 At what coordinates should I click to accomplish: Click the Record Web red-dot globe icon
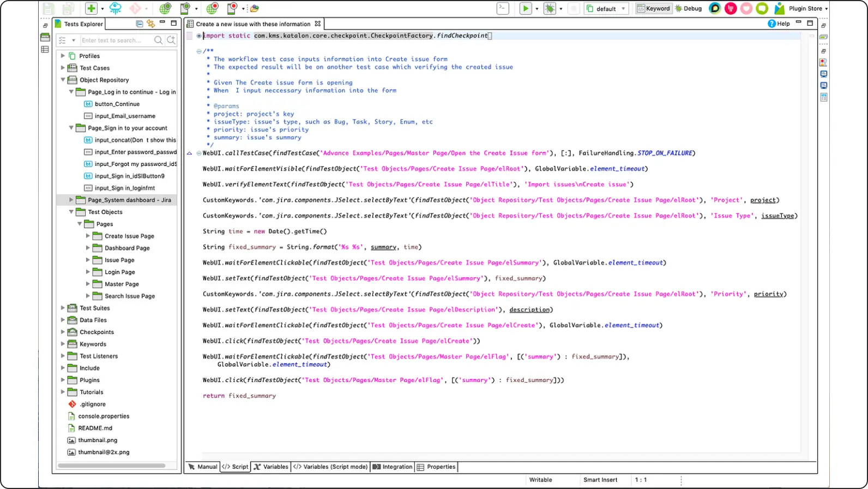(212, 8)
